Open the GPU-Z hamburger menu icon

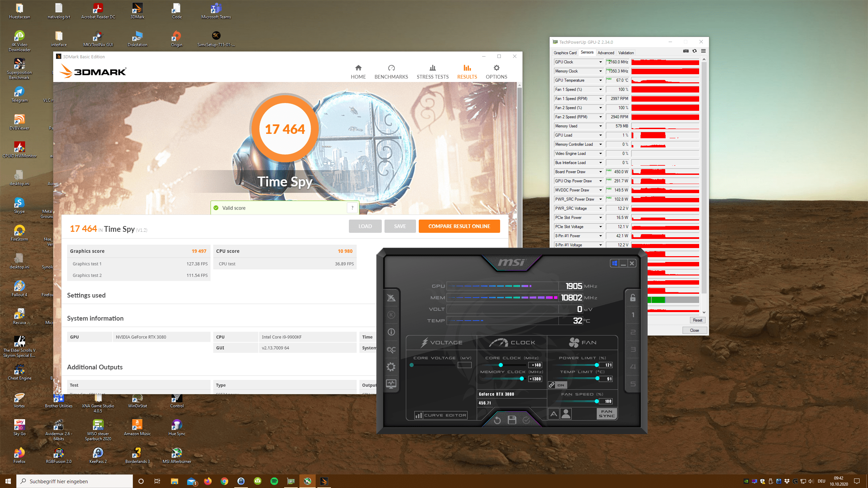[x=703, y=51]
